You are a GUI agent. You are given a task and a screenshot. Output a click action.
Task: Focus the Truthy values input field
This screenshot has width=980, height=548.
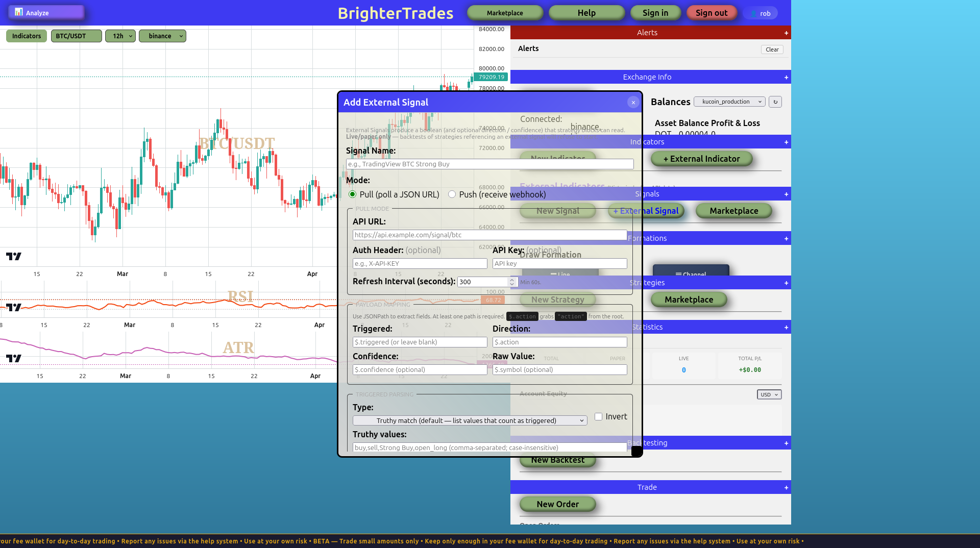(489, 447)
